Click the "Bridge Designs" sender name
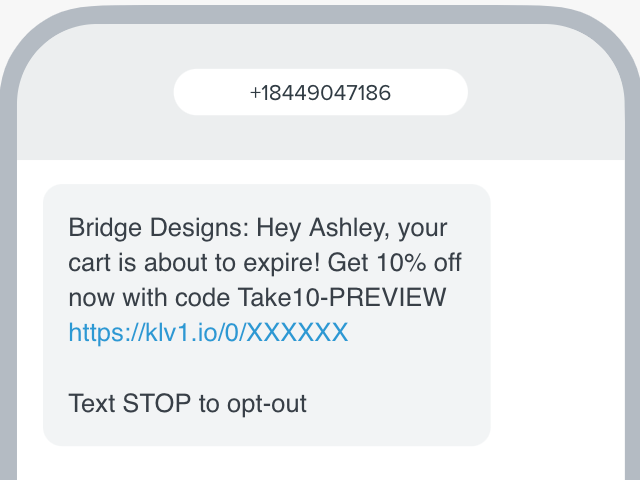The image size is (640, 480). click(x=155, y=228)
